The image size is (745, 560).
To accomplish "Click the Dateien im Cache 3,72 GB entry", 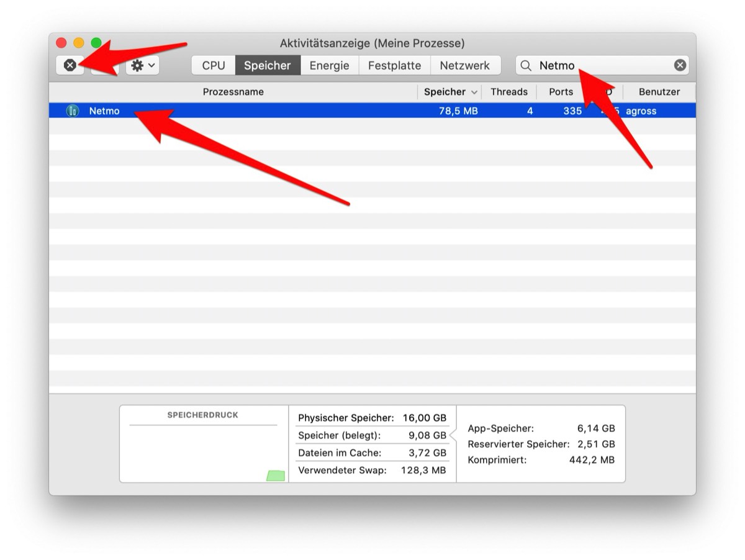I will click(372, 453).
